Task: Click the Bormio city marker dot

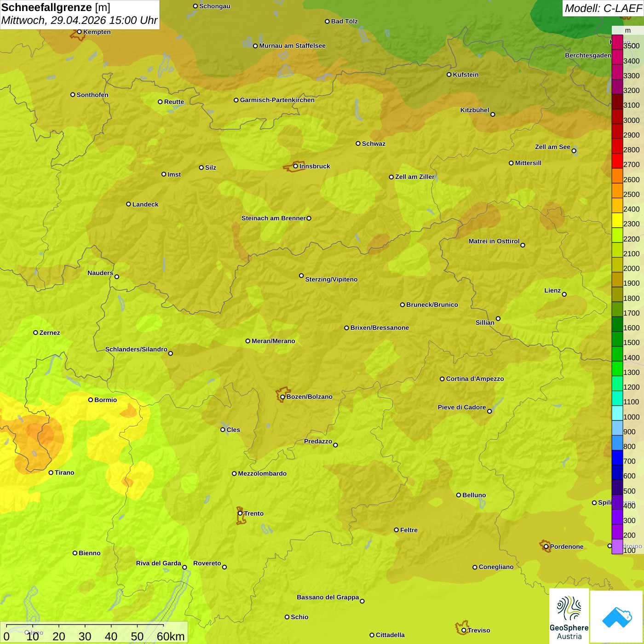Action: (x=91, y=400)
